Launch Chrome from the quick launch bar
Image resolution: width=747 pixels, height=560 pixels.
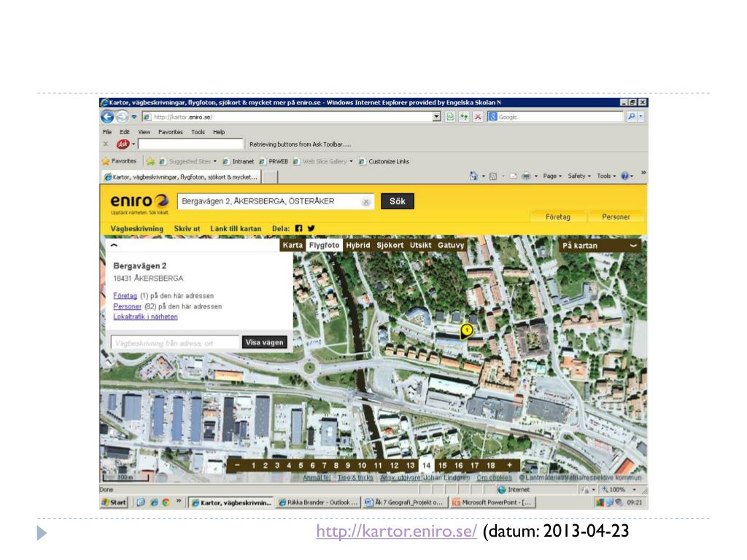click(x=166, y=502)
